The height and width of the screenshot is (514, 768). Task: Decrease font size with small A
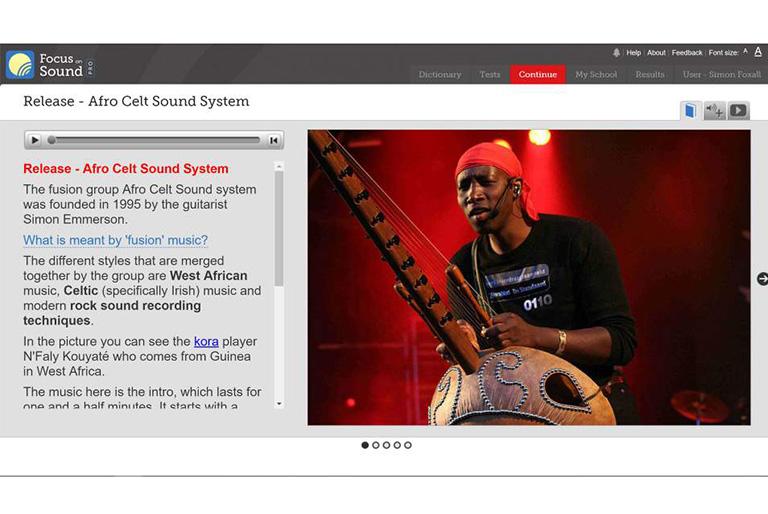[x=745, y=52]
